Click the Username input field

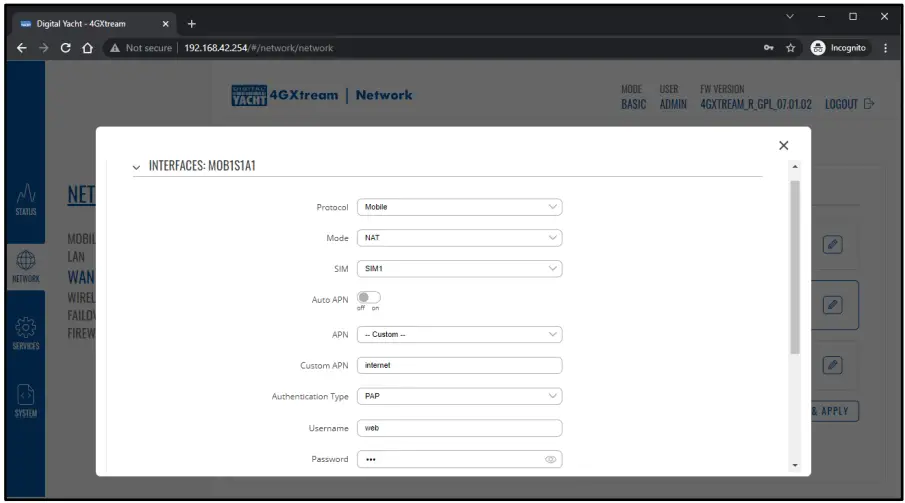coord(459,428)
